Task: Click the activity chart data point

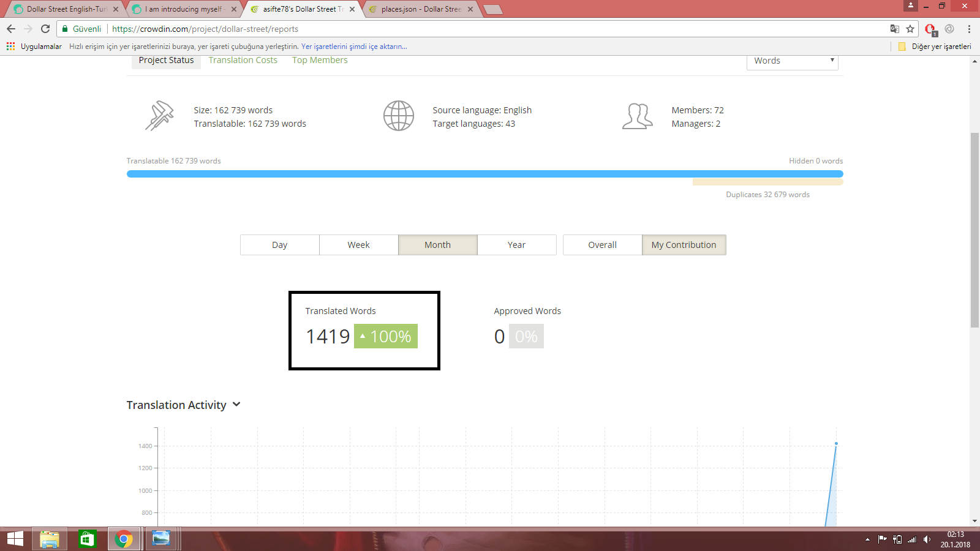Action: [x=836, y=443]
